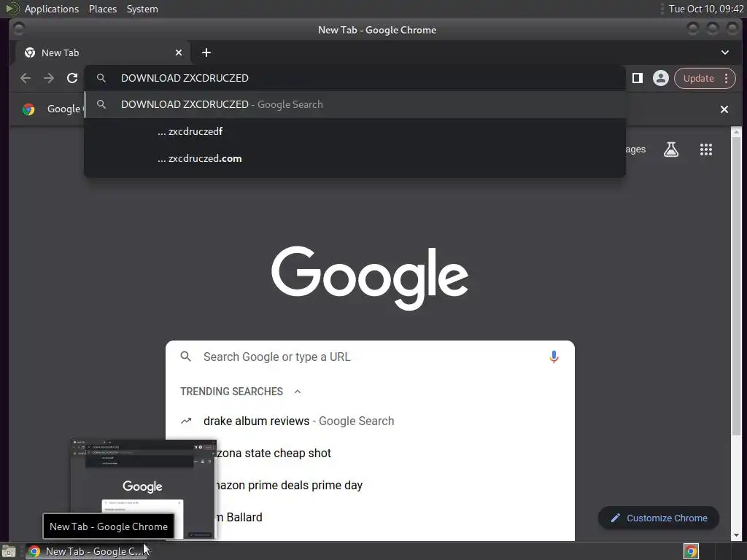The width and height of the screenshot is (747, 560).
Task: Click the trending arrow beside drake album reviews
Action: (x=186, y=421)
